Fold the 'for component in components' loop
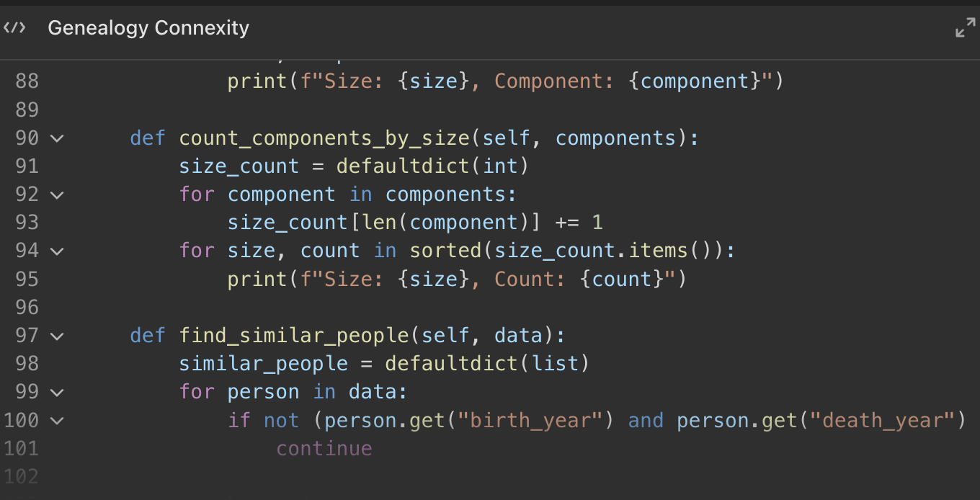 [x=57, y=195]
